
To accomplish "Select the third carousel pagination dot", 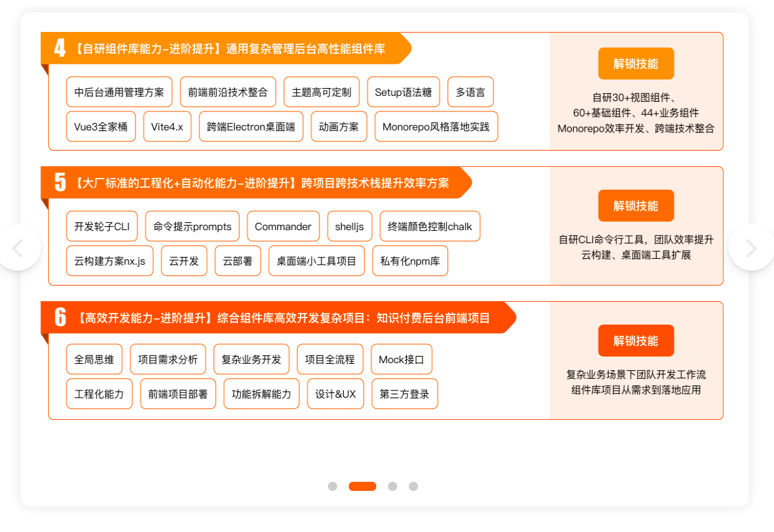I will click(393, 486).
